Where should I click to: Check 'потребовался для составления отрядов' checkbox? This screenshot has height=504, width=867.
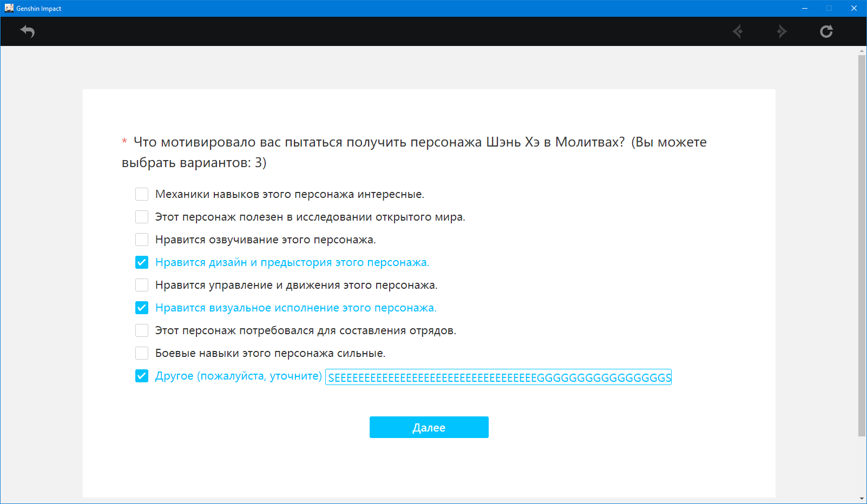click(142, 330)
